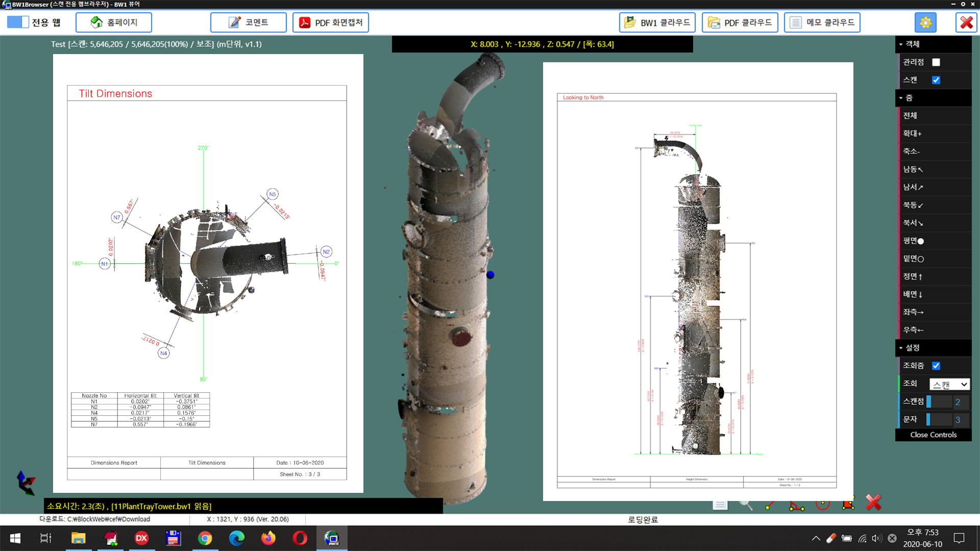This screenshot has height=551, width=980.
Task: Open BW1 클라우드 cloud storage
Action: coord(657,22)
